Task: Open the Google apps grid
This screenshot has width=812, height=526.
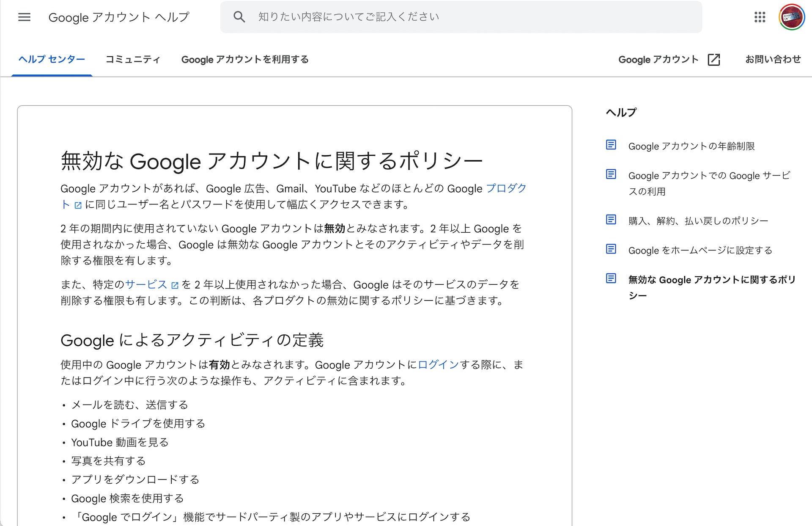Action: [760, 17]
